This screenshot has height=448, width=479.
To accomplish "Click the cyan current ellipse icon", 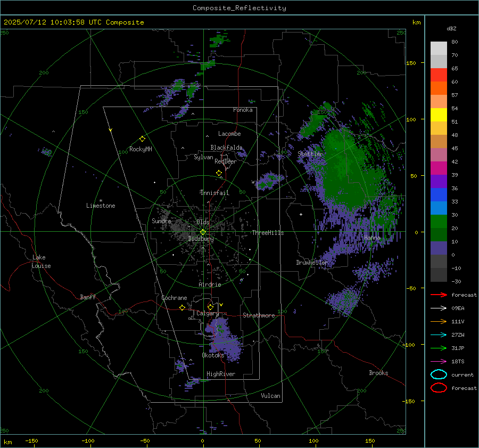I will (439, 374).
